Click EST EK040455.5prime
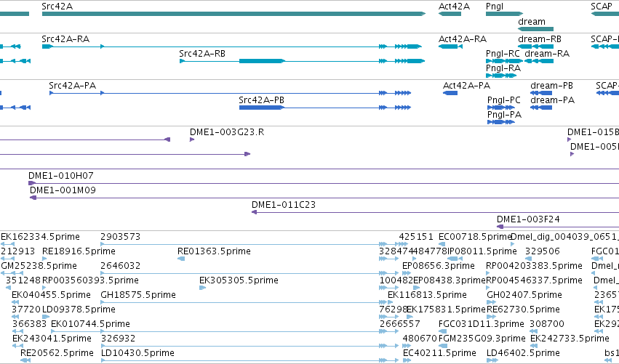 click(x=51, y=295)
